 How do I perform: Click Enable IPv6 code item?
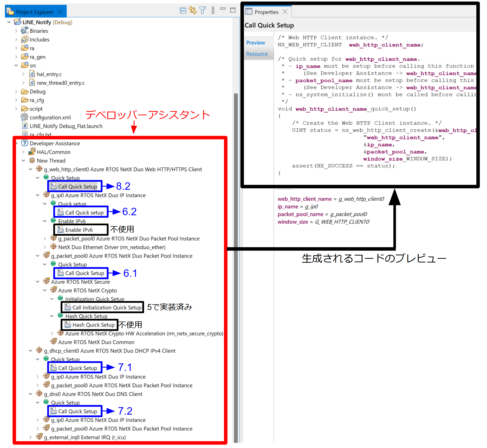coord(79,230)
